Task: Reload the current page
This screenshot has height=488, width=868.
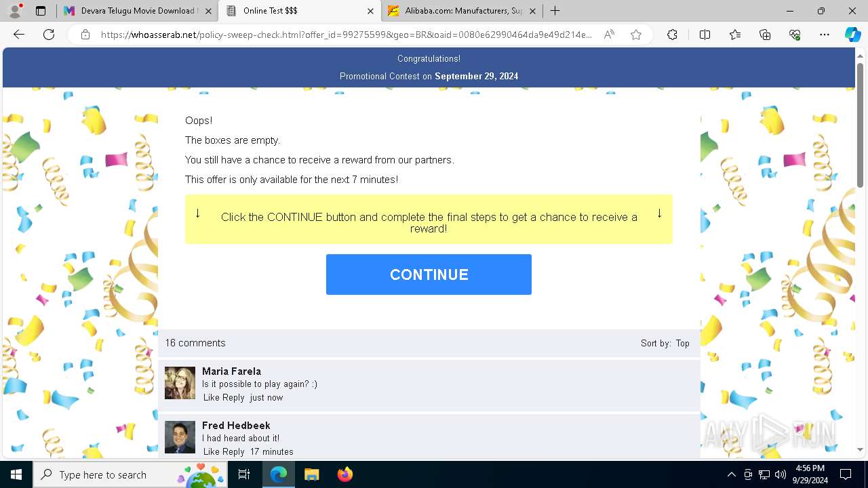Action: click(49, 35)
